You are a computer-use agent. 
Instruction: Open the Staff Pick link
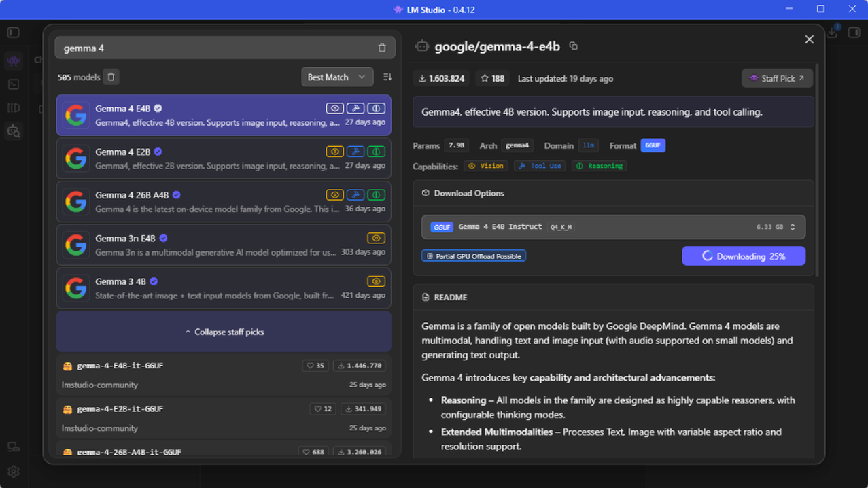pyautogui.click(x=777, y=78)
